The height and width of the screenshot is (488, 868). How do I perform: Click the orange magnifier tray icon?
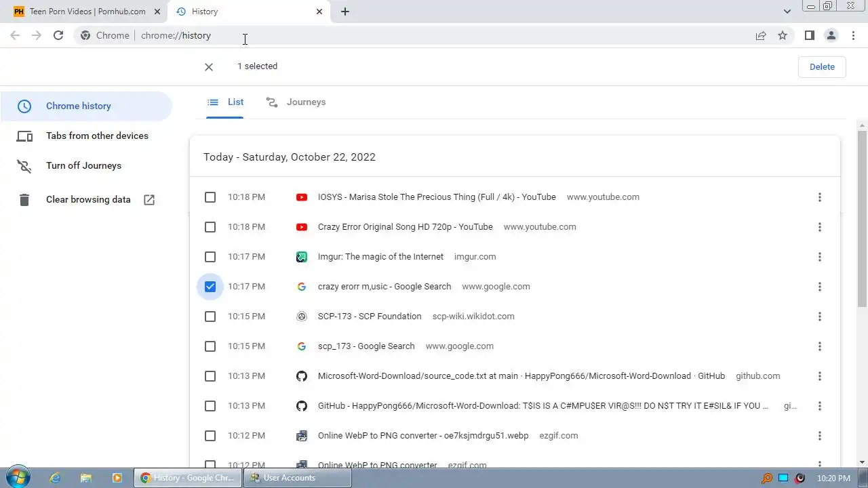[767, 478]
